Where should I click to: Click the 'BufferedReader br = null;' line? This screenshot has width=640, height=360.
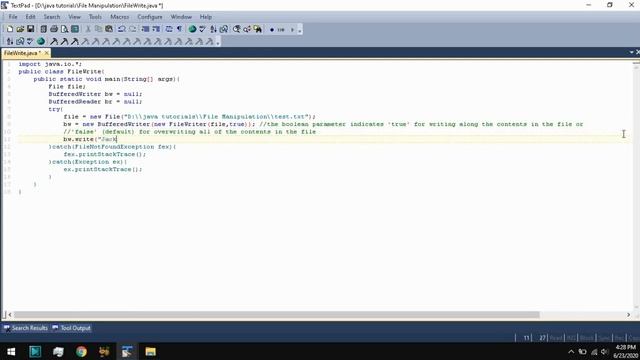pos(95,102)
